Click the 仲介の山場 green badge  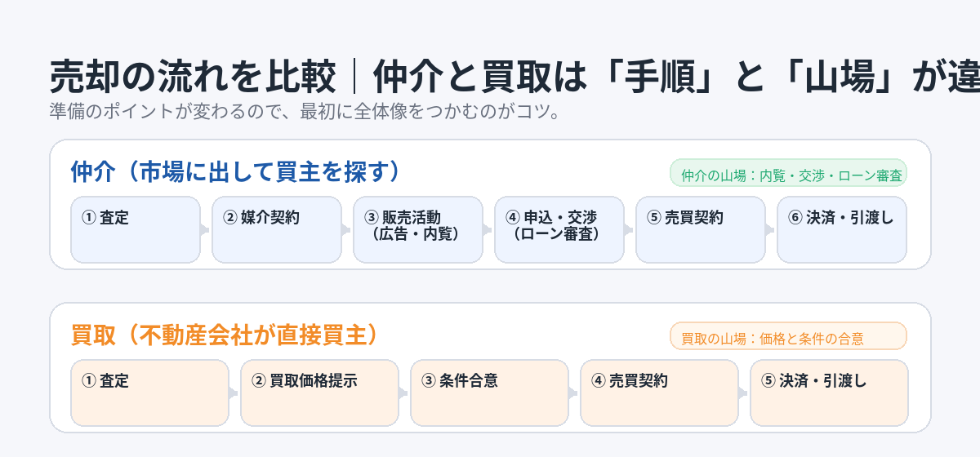tap(788, 174)
